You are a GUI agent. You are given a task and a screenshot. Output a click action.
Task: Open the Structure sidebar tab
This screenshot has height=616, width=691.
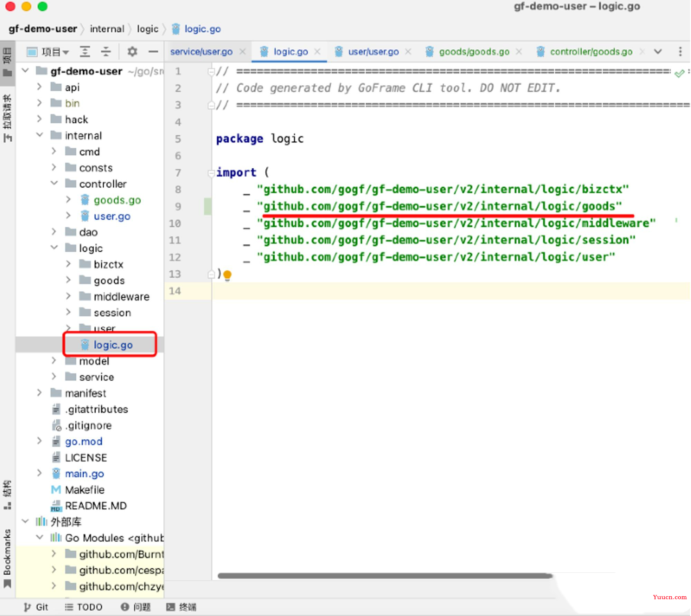pyautogui.click(x=7, y=495)
